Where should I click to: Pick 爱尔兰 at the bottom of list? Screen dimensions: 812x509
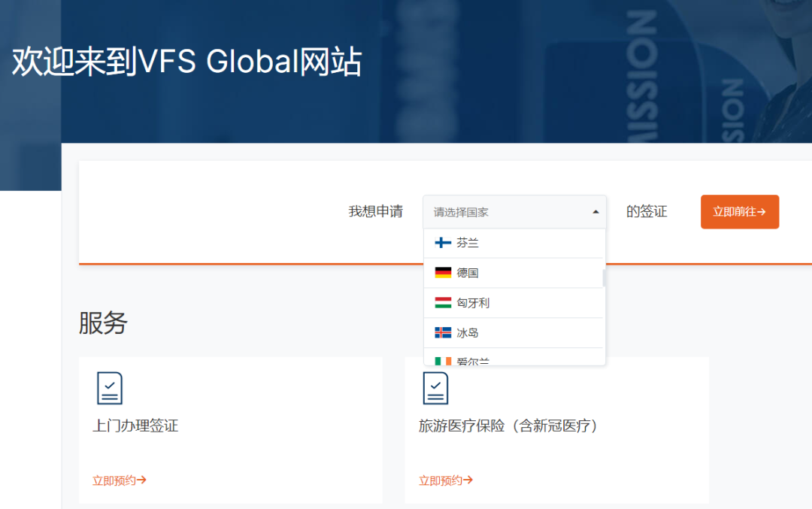pos(514,359)
